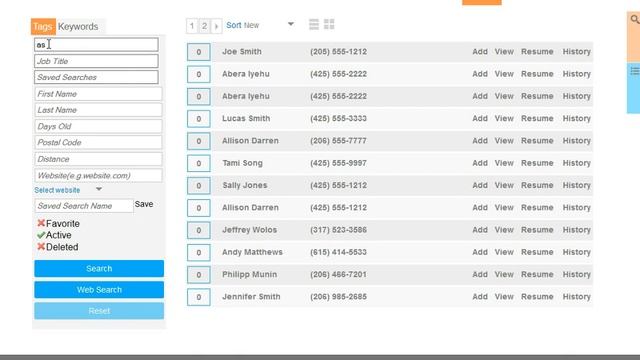Click the name 'Jeffrey Wolos'
The width and height of the screenshot is (640, 360).
(x=249, y=230)
